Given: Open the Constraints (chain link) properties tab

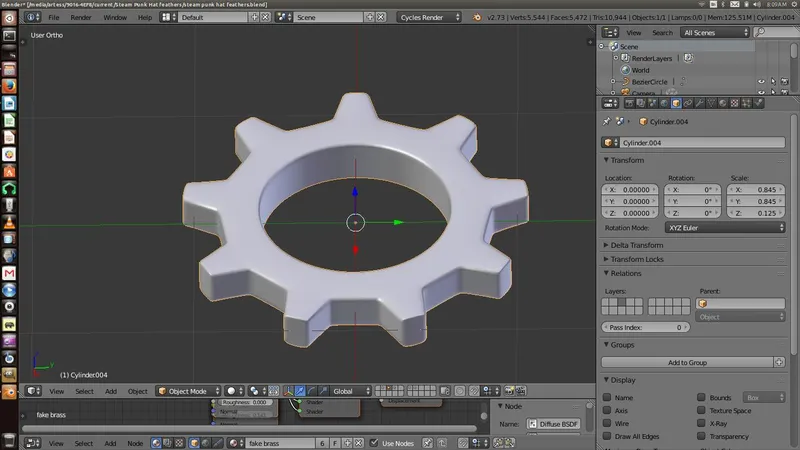Looking at the screenshot, I should (690, 102).
